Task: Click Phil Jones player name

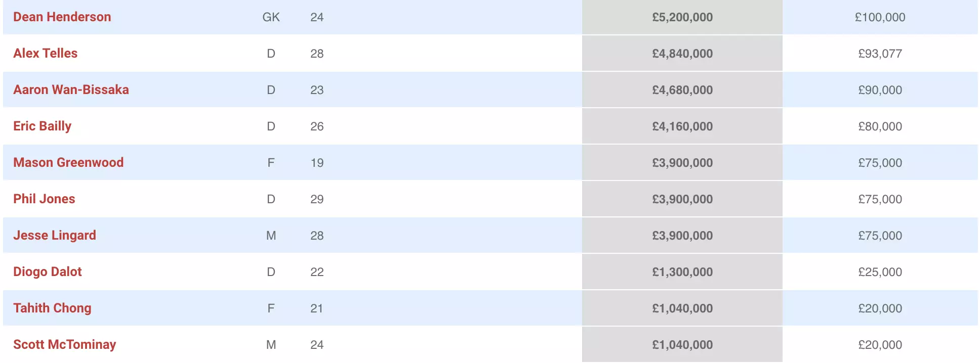Action: click(44, 199)
